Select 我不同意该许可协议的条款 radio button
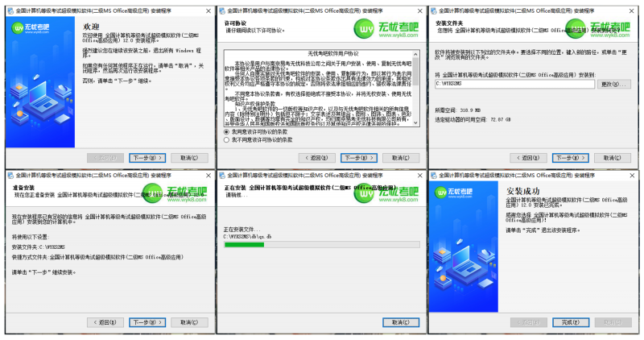Image resolution: width=644 pixels, height=340 pixels. click(226, 140)
